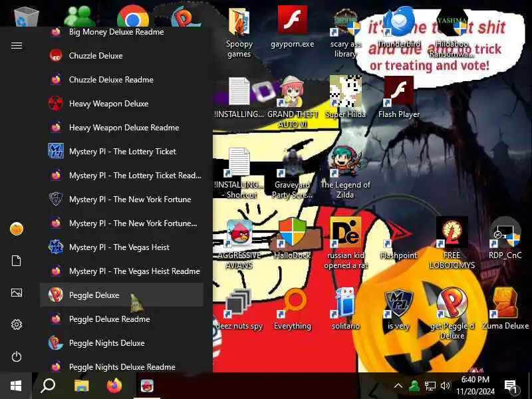Open the user account pumpkin avatar
This screenshot has width=532, height=399.
point(16,229)
